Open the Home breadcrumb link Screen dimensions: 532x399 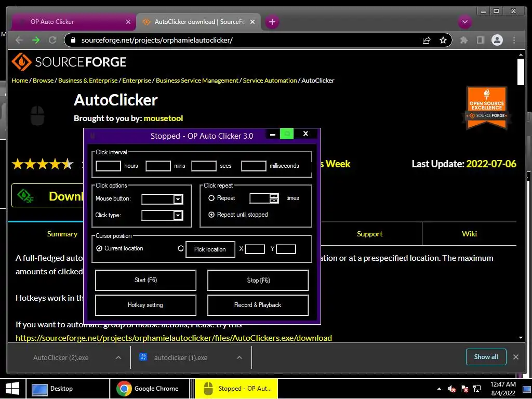point(20,81)
